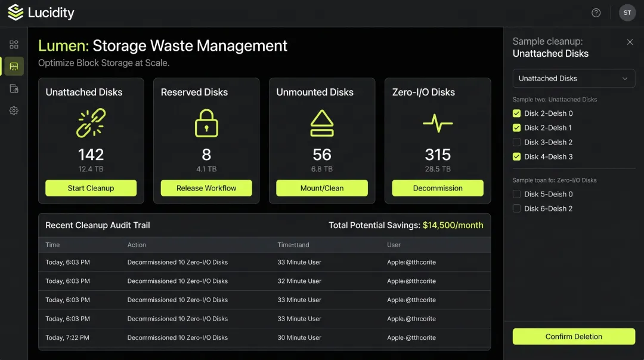Viewport: 644px width, 360px height.
Task: Open the ST user avatar menu
Action: (x=627, y=13)
